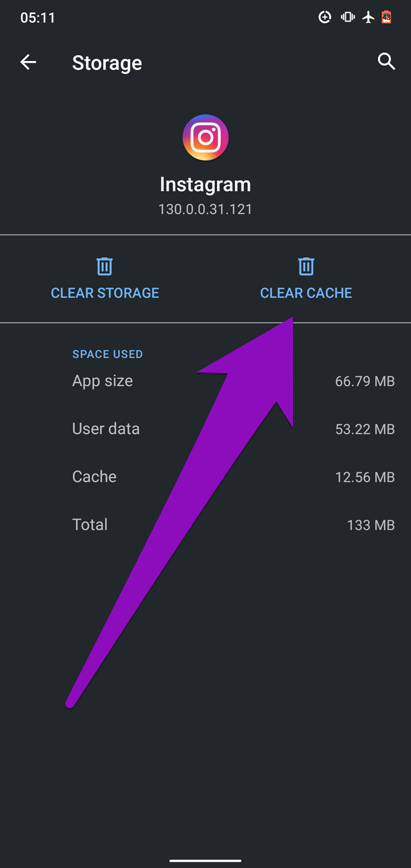Screen dimensions: 411x868
Task: Tap the trash icon above Clear Storage
Action: (x=105, y=267)
